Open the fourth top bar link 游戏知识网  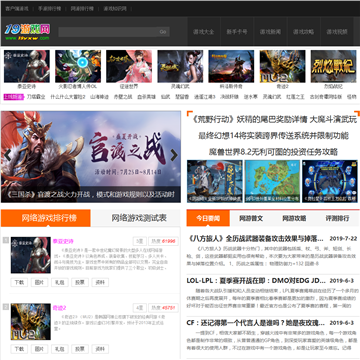[115, 8]
